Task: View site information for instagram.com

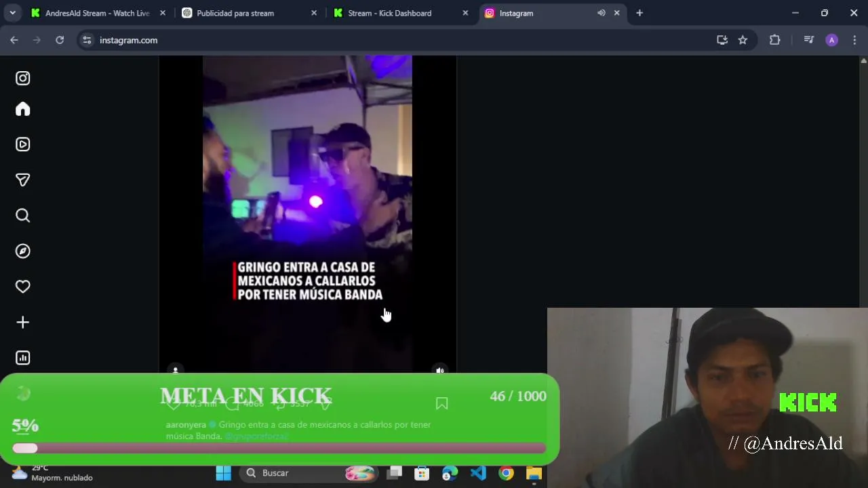Action: click(x=87, y=40)
